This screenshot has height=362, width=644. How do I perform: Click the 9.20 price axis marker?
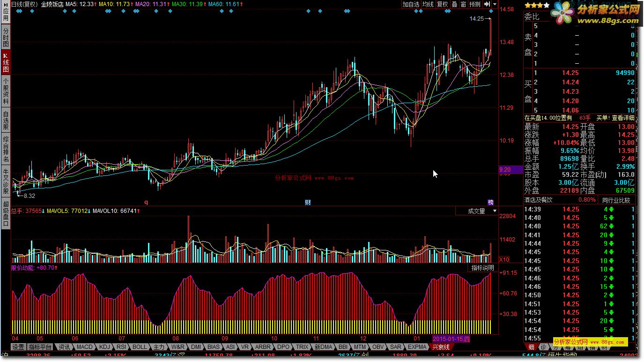(x=511, y=170)
